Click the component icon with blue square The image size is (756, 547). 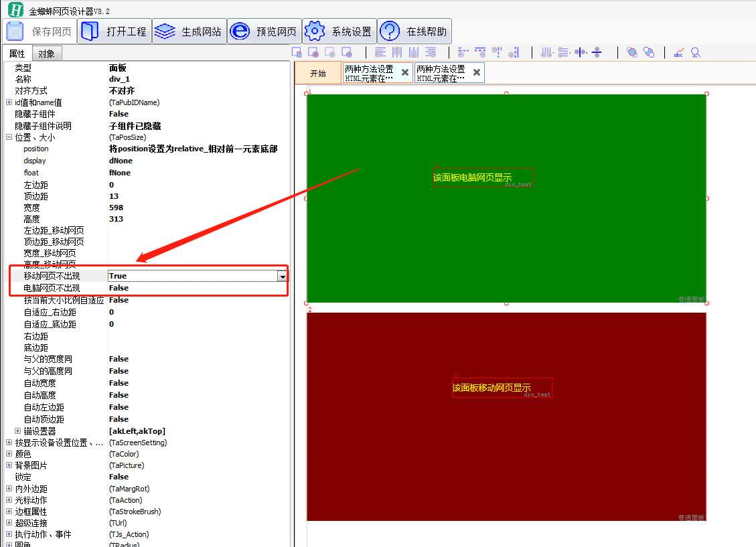click(297, 52)
